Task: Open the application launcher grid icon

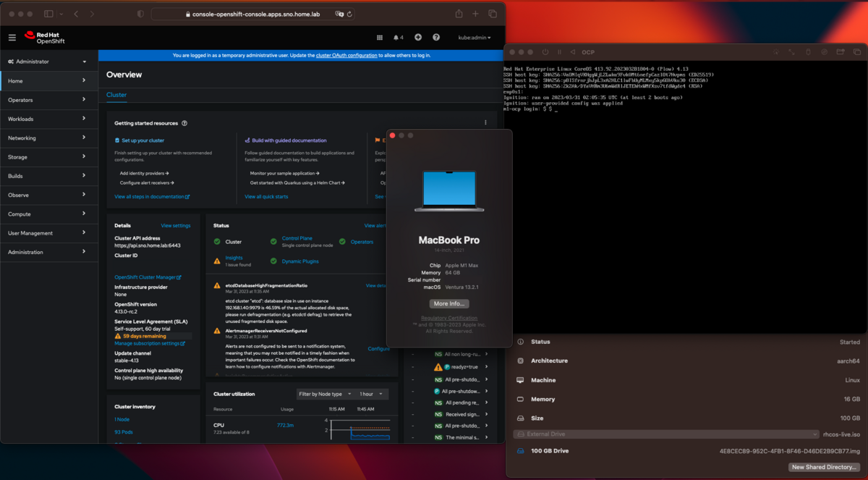Action: (x=380, y=38)
